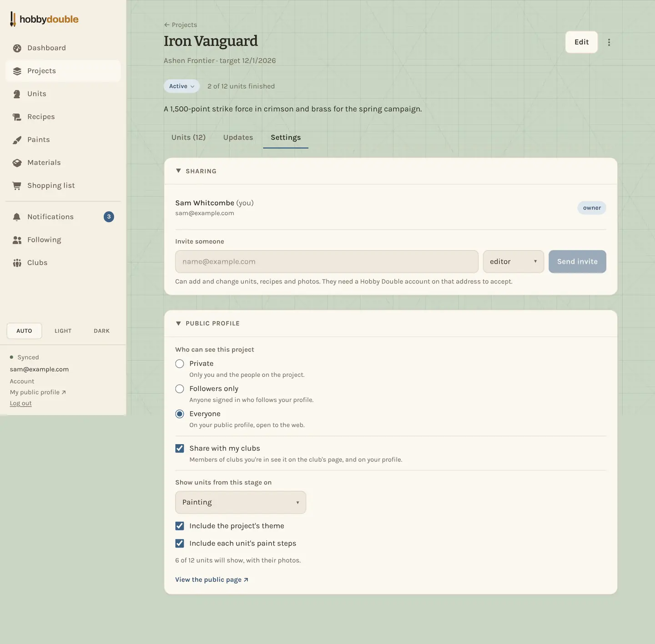Click the Log out link
The image size is (655, 644).
click(21, 403)
